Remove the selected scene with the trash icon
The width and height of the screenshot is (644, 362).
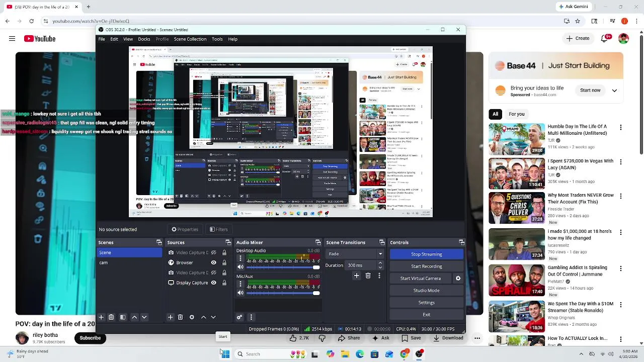[x=111, y=317]
